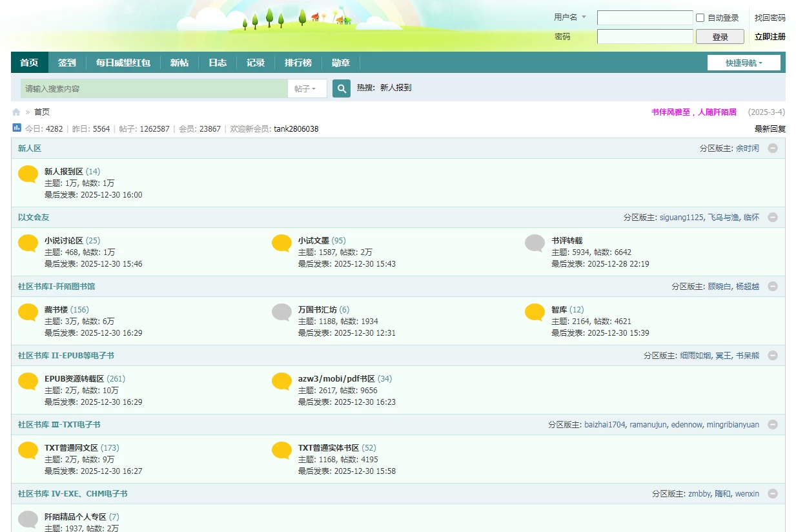Click the 立即注册 link
Viewport: 796px width, 532px height.
(x=770, y=37)
